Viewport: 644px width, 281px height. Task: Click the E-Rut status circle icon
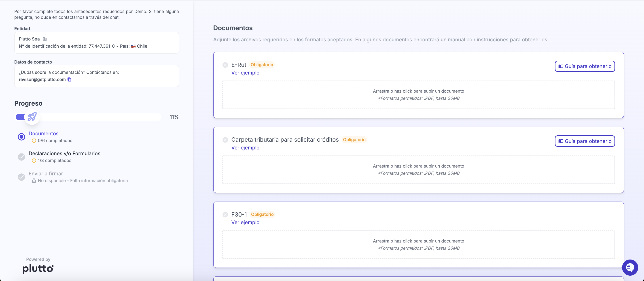(x=225, y=65)
